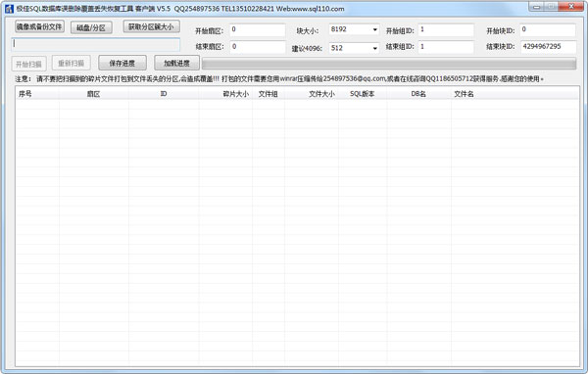The height and width of the screenshot is (374, 588).
Task: Sort by the 文件组 column header
Action: 269,94
